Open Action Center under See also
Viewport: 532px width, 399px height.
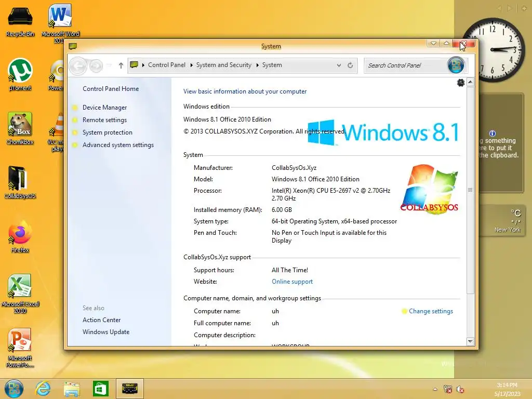(x=101, y=320)
